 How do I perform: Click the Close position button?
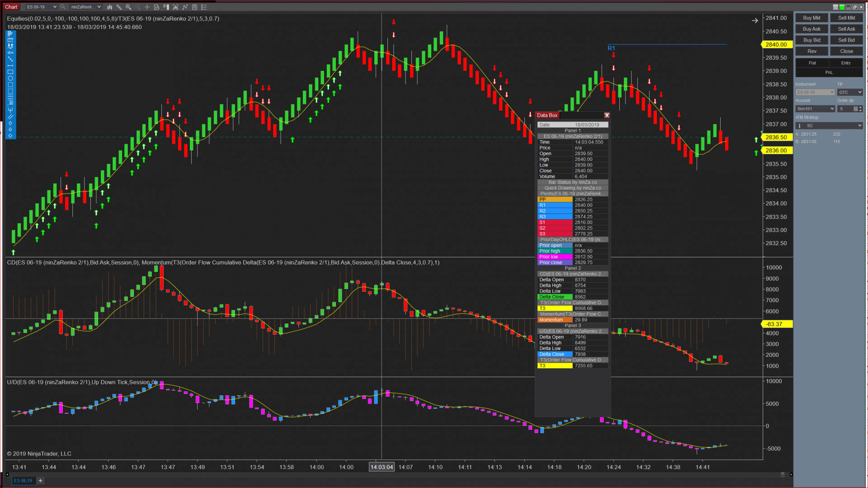[846, 52]
